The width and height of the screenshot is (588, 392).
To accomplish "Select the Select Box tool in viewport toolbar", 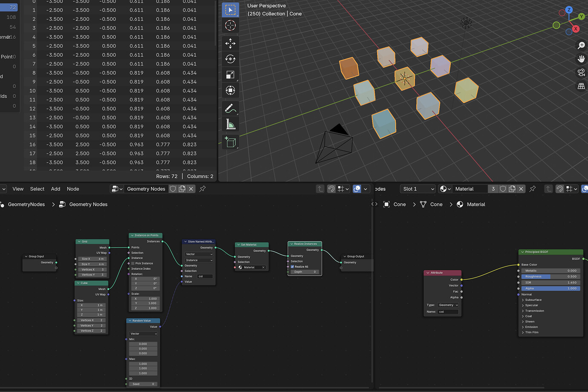I will (230, 10).
